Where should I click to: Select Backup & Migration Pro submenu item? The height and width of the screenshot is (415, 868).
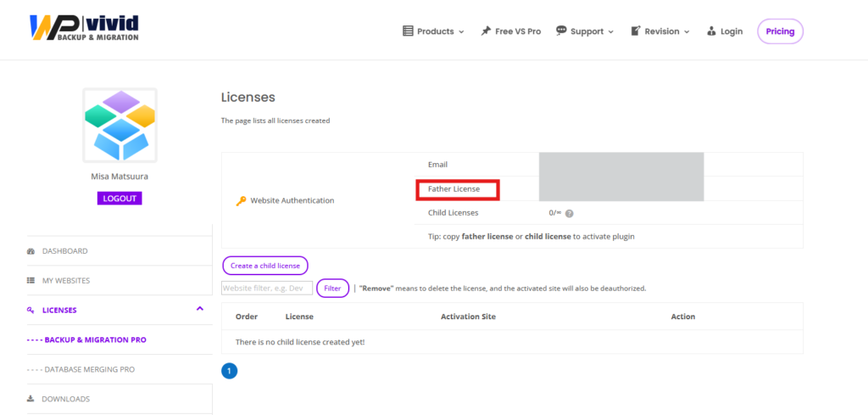(x=86, y=339)
